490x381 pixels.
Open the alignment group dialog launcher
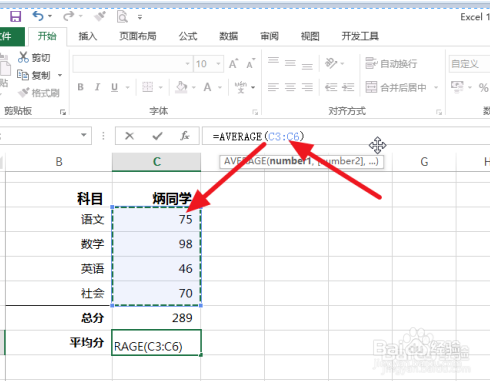439,112
